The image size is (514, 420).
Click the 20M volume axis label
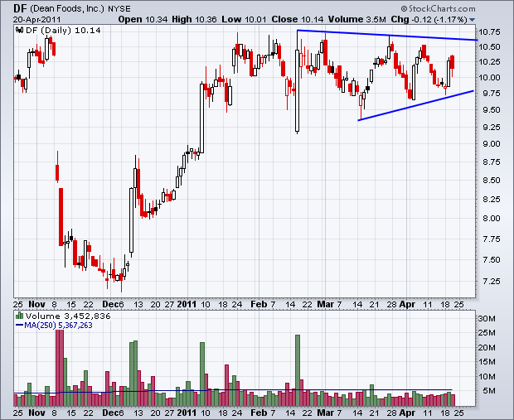click(487, 347)
